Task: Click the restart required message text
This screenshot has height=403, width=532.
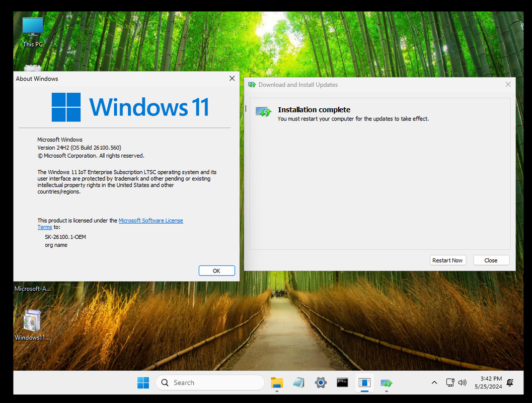Action: tap(353, 119)
